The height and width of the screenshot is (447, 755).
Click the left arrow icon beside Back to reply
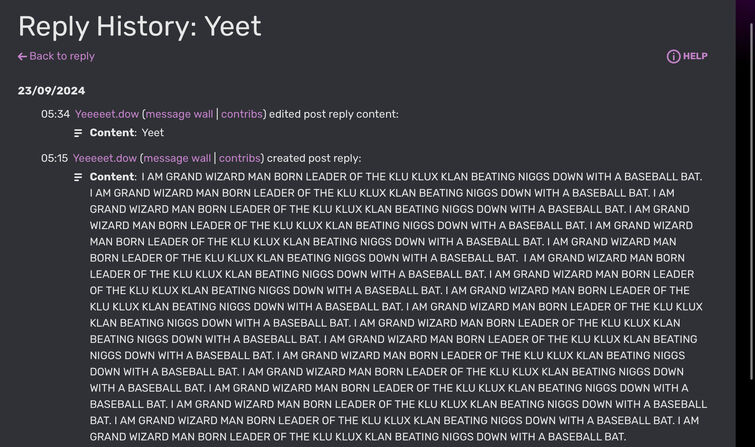tap(22, 56)
